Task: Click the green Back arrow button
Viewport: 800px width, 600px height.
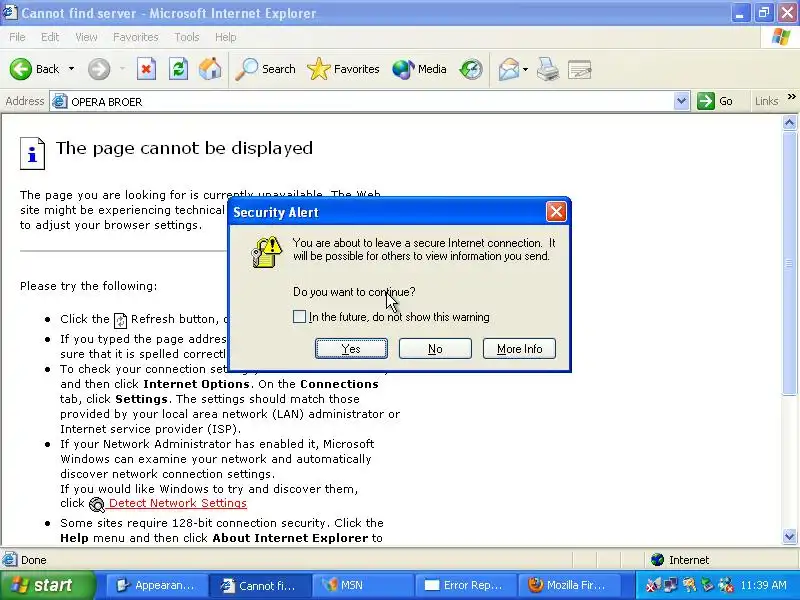Action: click(x=21, y=69)
